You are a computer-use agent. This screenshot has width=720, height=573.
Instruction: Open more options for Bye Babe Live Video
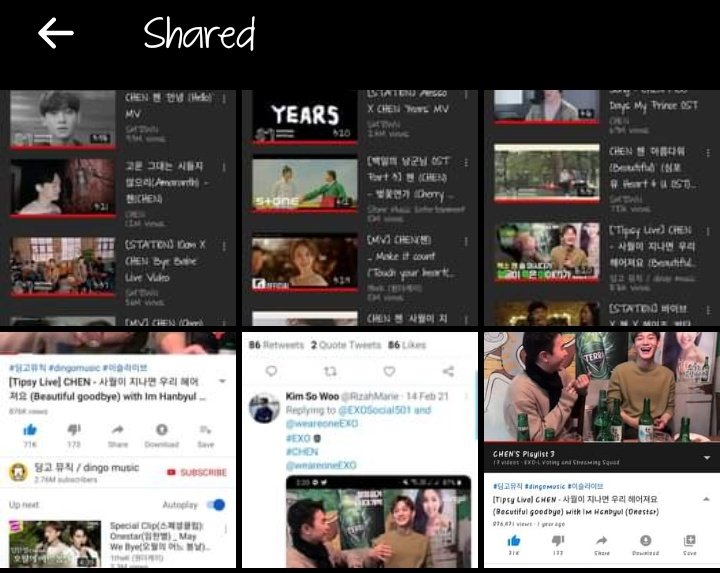click(224, 247)
